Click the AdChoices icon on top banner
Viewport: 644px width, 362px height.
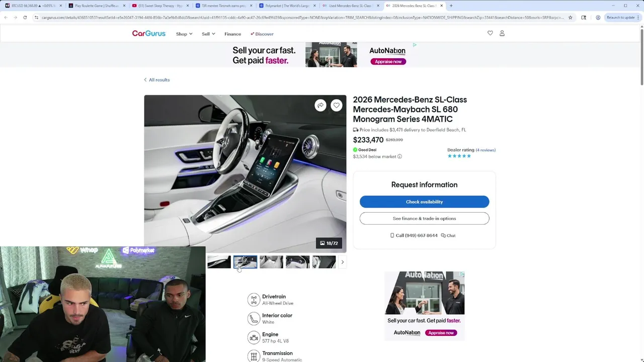click(x=414, y=45)
